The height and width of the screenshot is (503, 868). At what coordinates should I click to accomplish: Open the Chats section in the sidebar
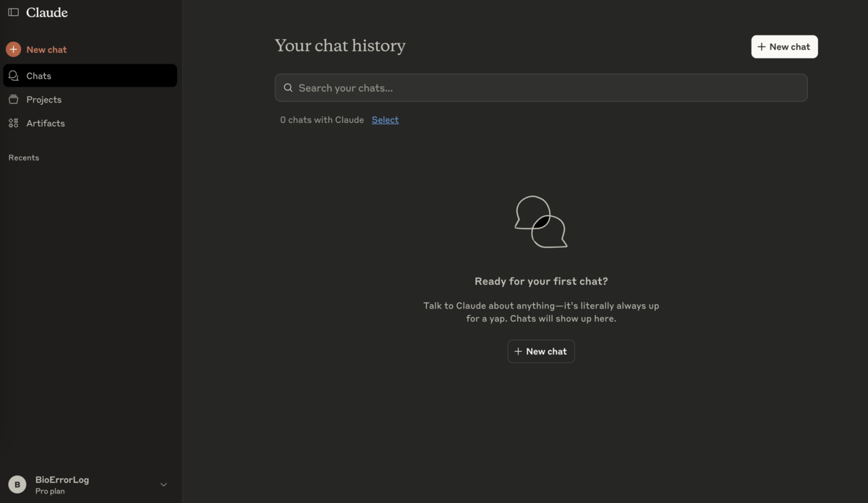point(39,75)
